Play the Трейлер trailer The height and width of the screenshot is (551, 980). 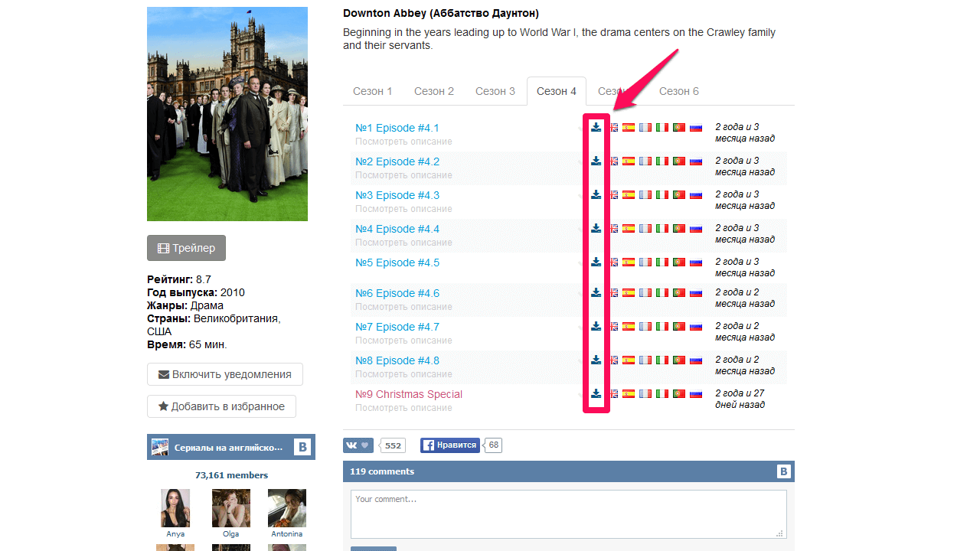point(186,248)
